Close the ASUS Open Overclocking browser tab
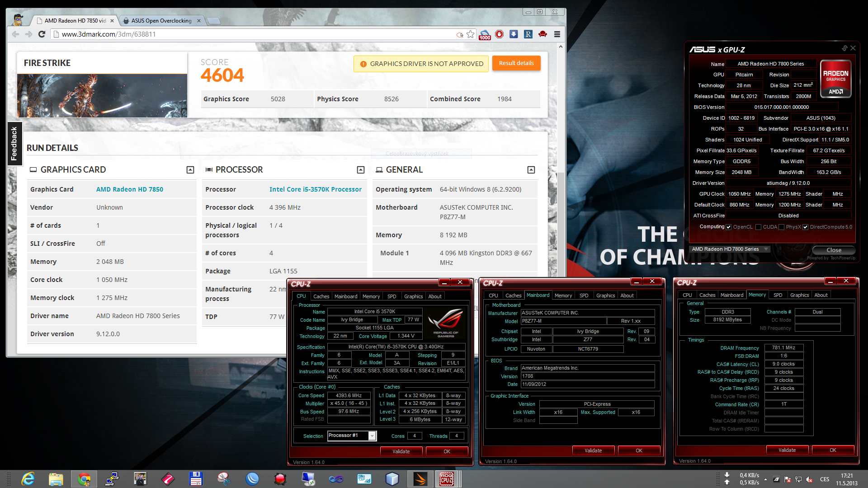The height and width of the screenshot is (488, 868). (x=199, y=21)
